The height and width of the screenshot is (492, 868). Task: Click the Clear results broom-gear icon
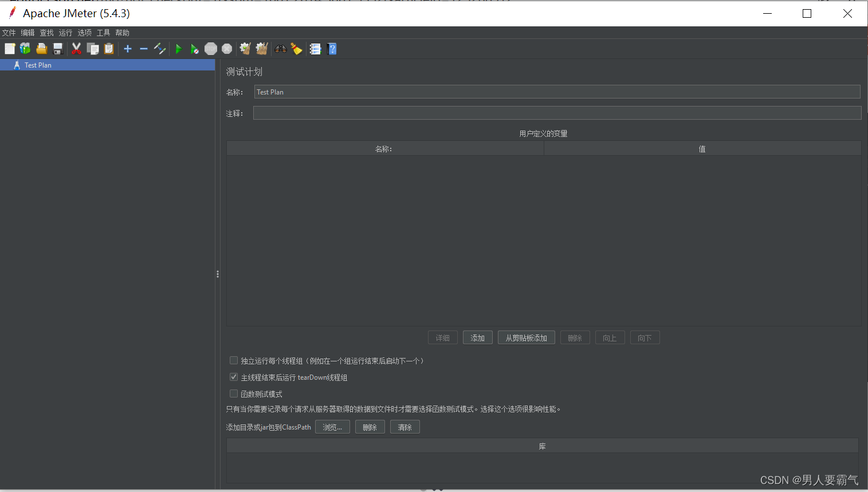point(245,49)
